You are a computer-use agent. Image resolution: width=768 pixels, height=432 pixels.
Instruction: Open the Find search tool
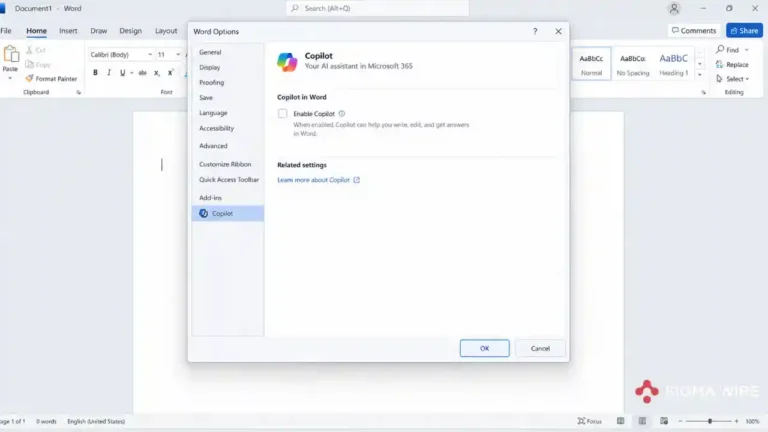[728, 50]
